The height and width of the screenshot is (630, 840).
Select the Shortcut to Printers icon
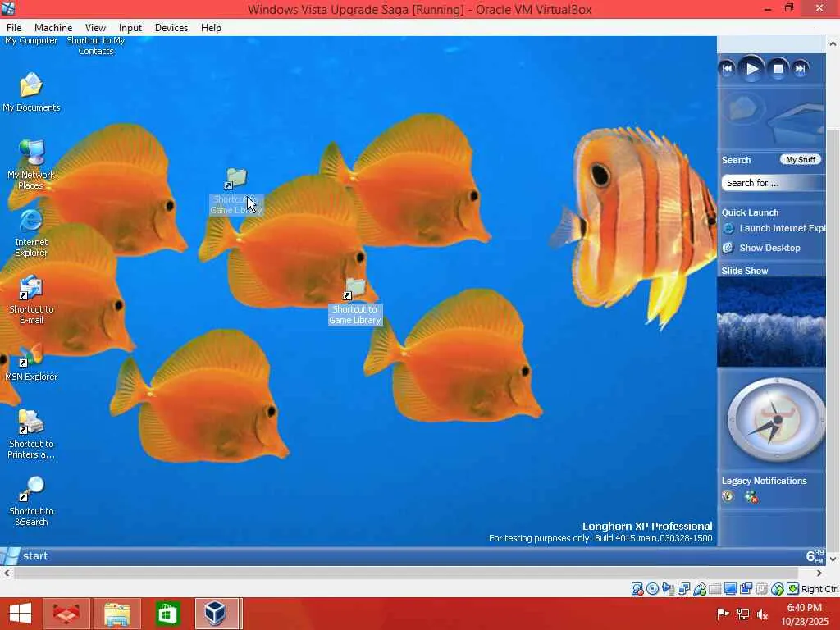(31, 435)
